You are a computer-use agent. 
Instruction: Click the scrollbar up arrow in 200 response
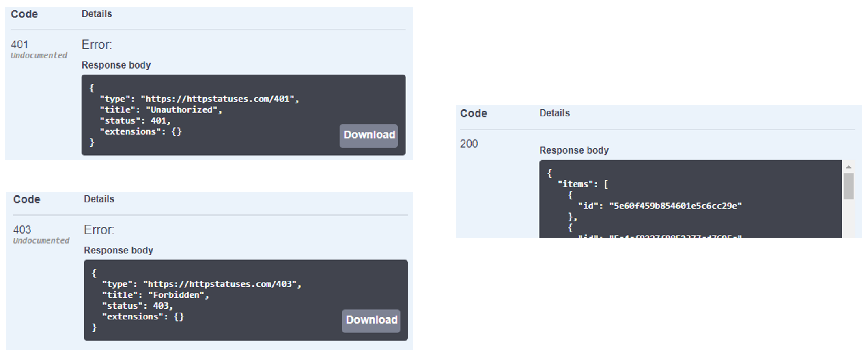coord(848,167)
